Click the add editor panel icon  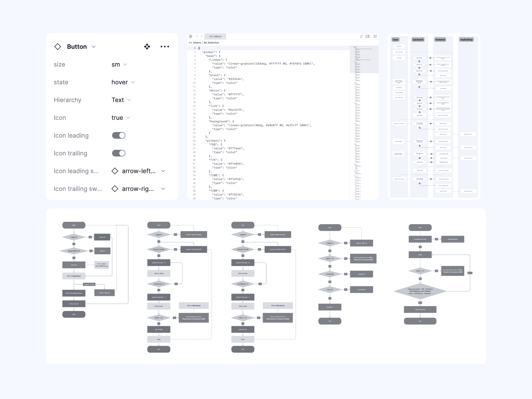(375, 36)
